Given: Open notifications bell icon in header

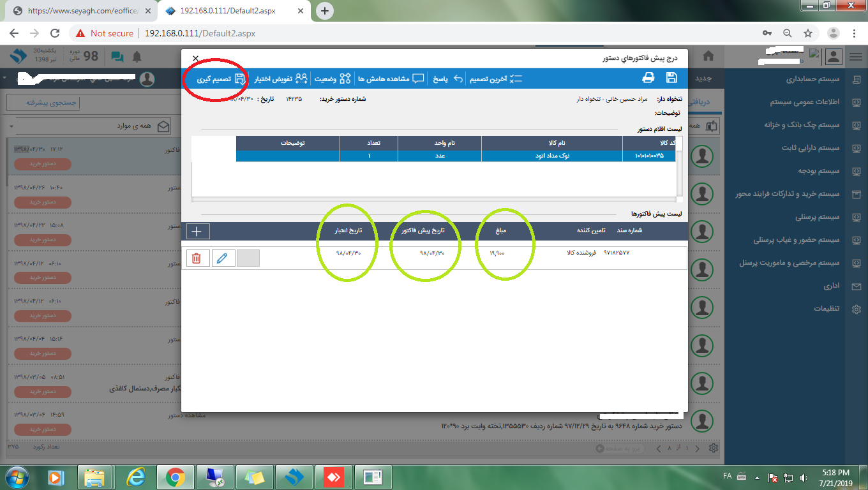Looking at the screenshot, I should [x=137, y=56].
